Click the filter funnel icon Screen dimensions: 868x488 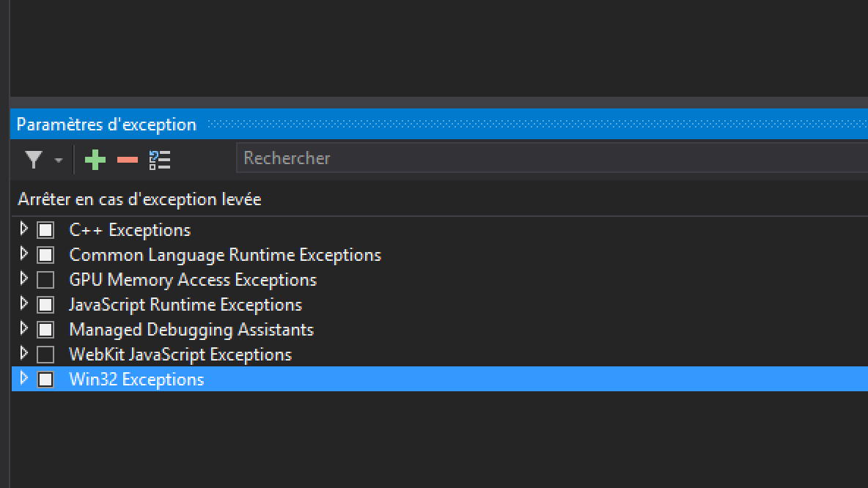pyautogui.click(x=33, y=160)
